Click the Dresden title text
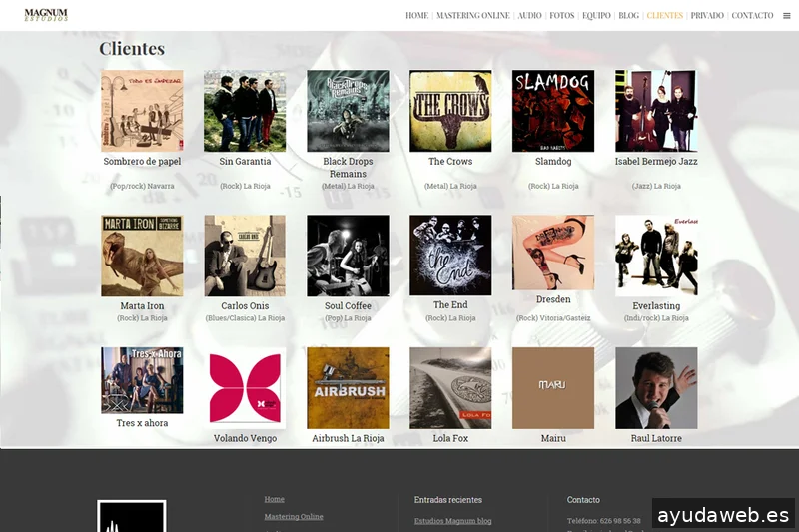 553,299
